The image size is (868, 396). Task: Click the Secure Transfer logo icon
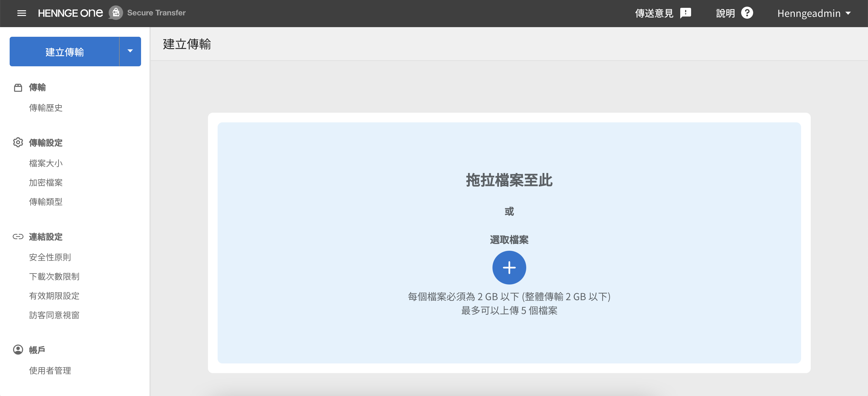coord(115,13)
